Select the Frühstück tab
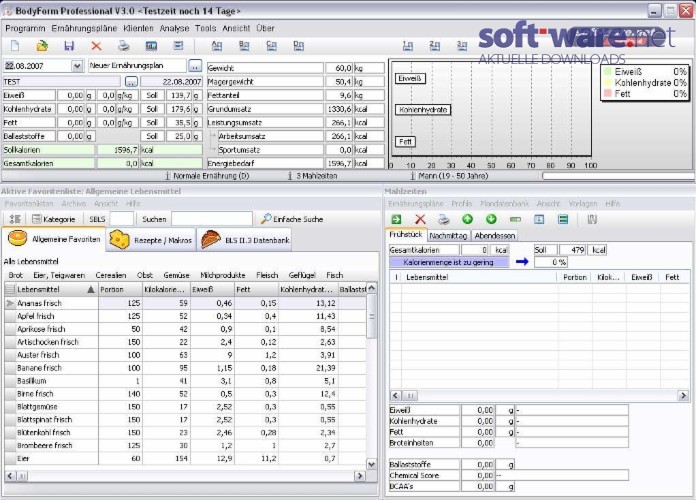Screen dimensions: 696x500 tap(406, 234)
